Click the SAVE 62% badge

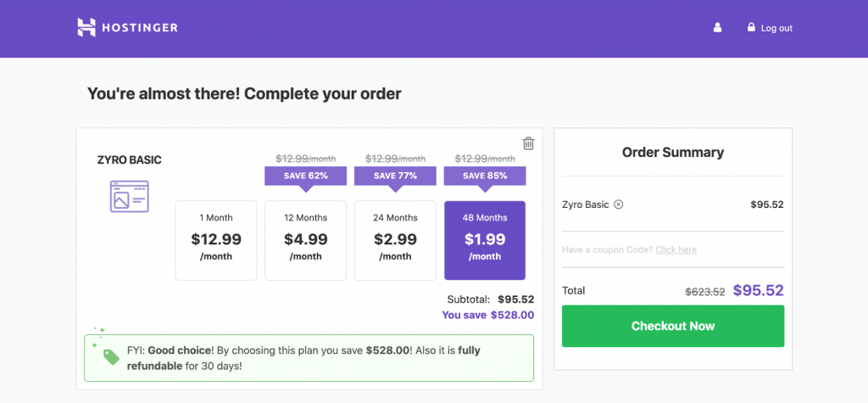(305, 176)
